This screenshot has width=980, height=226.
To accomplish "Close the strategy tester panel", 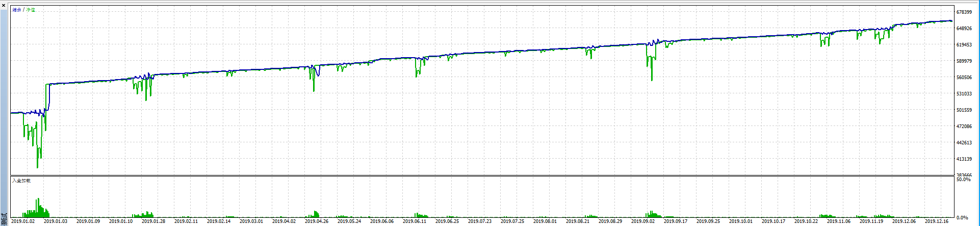I will [3, 5].
